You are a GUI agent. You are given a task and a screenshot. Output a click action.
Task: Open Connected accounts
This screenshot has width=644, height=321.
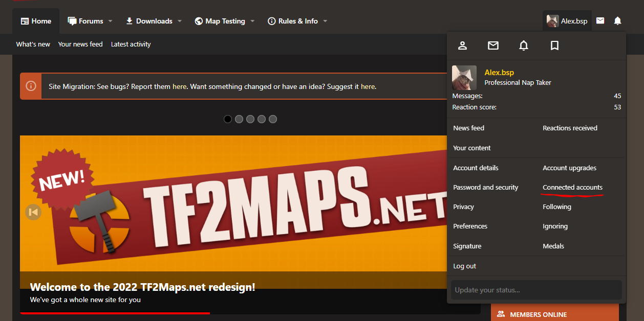click(x=572, y=188)
